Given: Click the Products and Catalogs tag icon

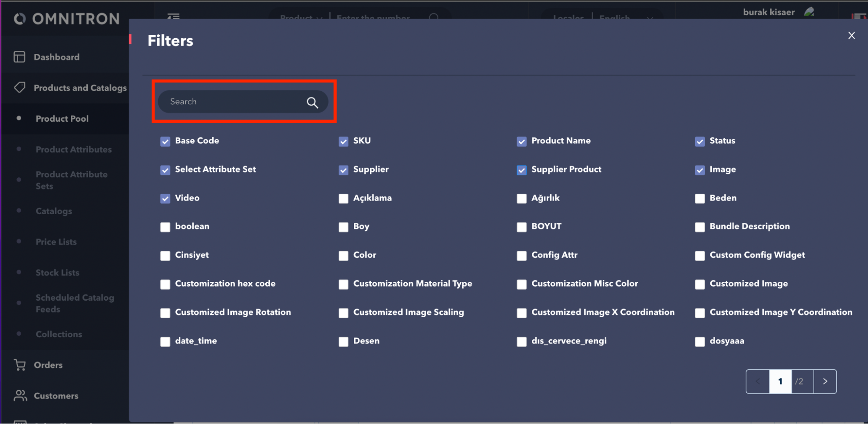Looking at the screenshot, I should tap(20, 87).
